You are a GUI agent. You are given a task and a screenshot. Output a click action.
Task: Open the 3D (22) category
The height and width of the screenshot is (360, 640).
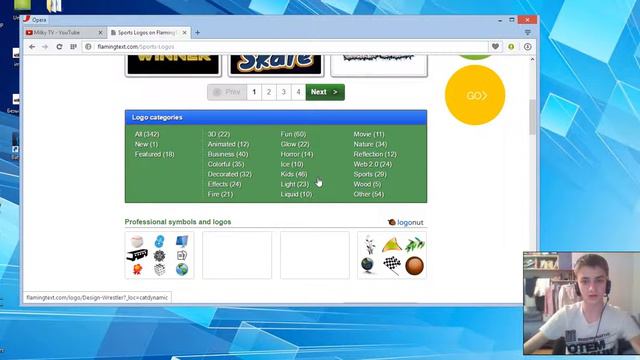219,134
